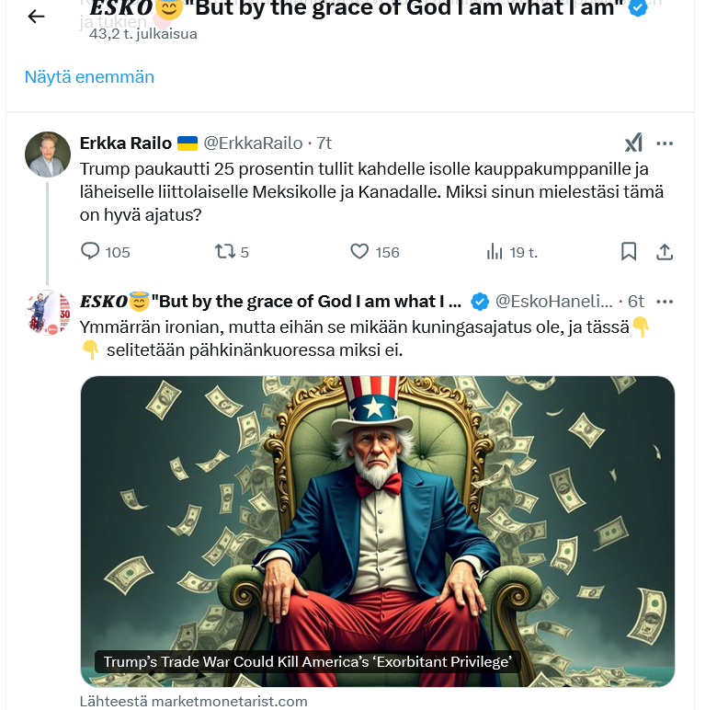Open Erkka Railo's profile picture
The height and width of the screenshot is (710, 728).
coord(48,155)
